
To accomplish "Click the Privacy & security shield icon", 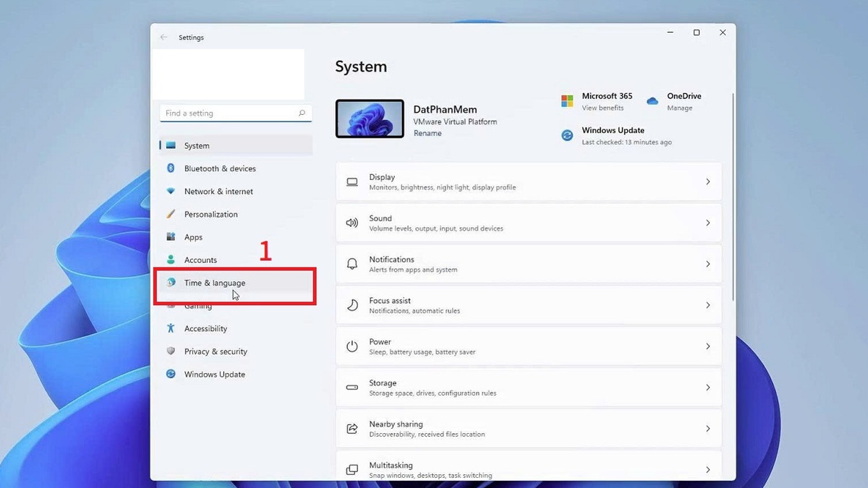I will coord(171,351).
